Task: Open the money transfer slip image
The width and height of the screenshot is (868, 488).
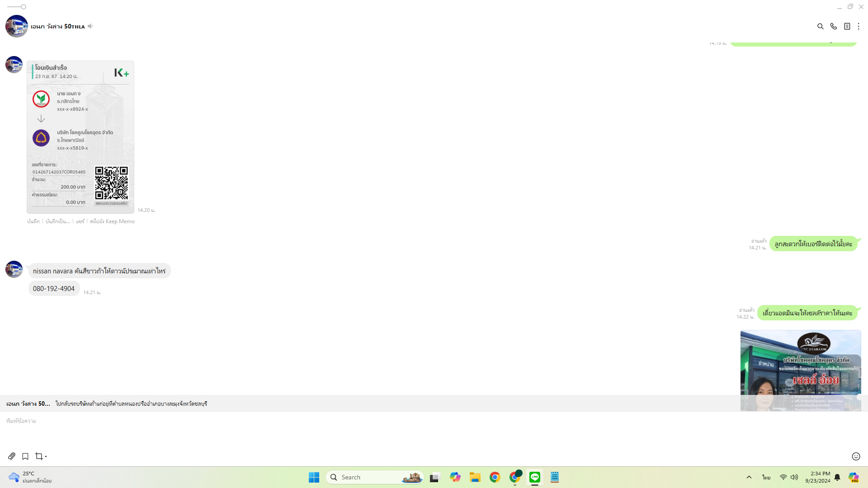Action: click(80, 137)
